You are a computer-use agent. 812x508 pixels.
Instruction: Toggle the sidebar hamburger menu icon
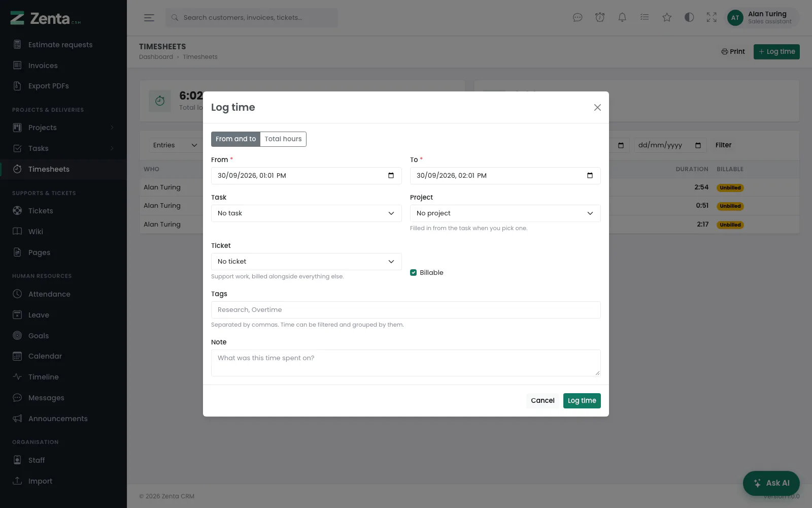(149, 18)
